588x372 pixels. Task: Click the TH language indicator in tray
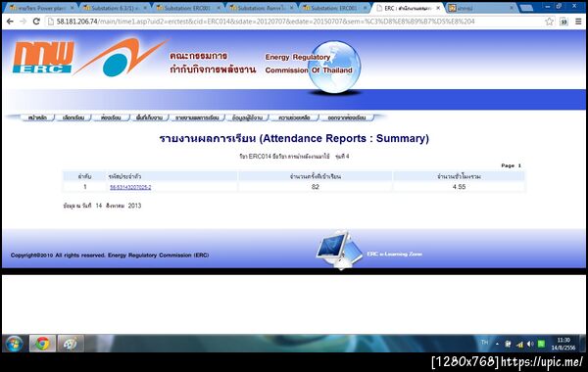click(x=484, y=343)
